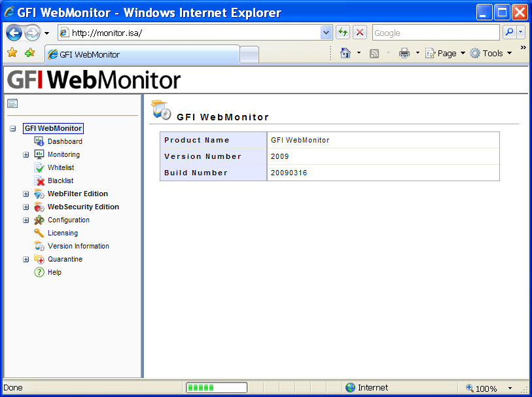532x397 pixels.
Task: Click the Monitoring label
Action: 63,154
